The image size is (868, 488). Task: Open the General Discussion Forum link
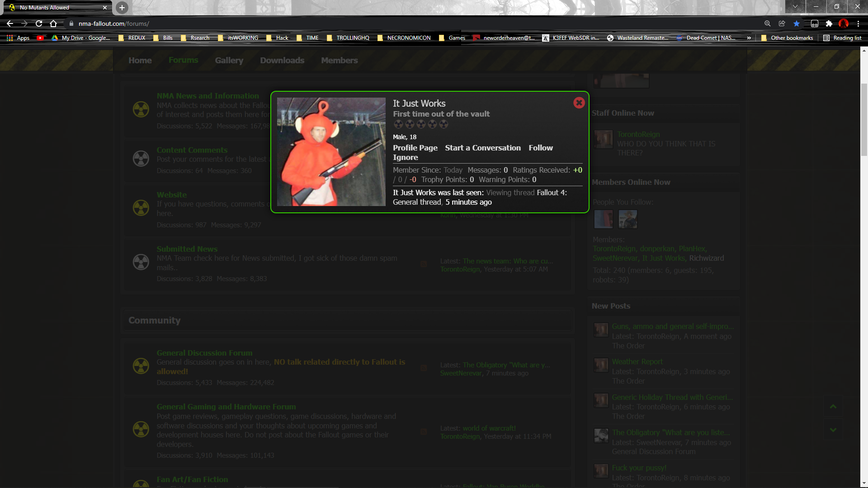(x=204, y=353)
